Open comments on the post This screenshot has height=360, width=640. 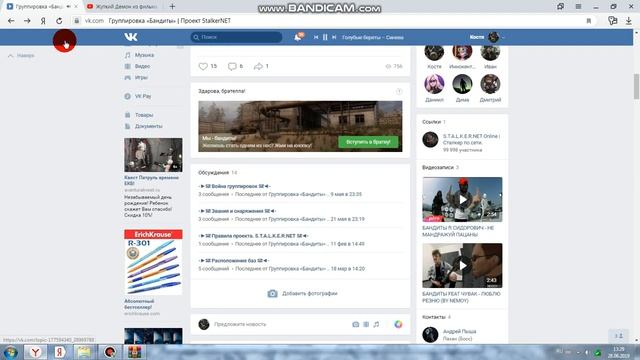coord(232,66)
